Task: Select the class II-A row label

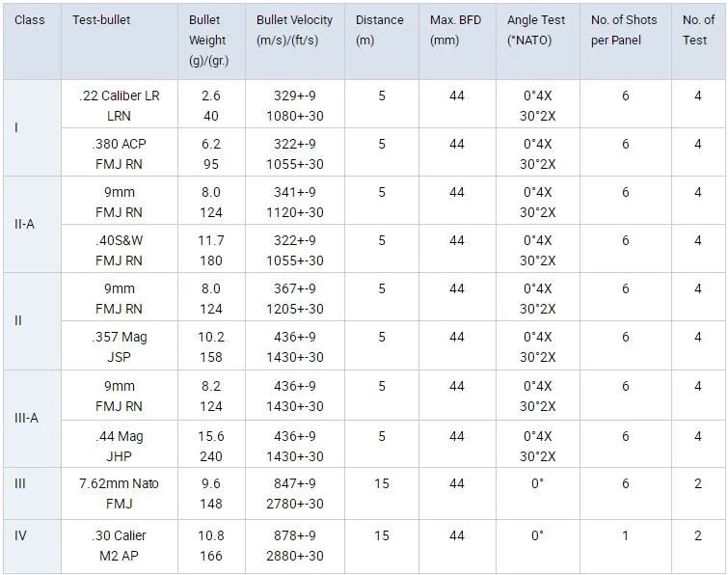Action: [x=26, y=225]
